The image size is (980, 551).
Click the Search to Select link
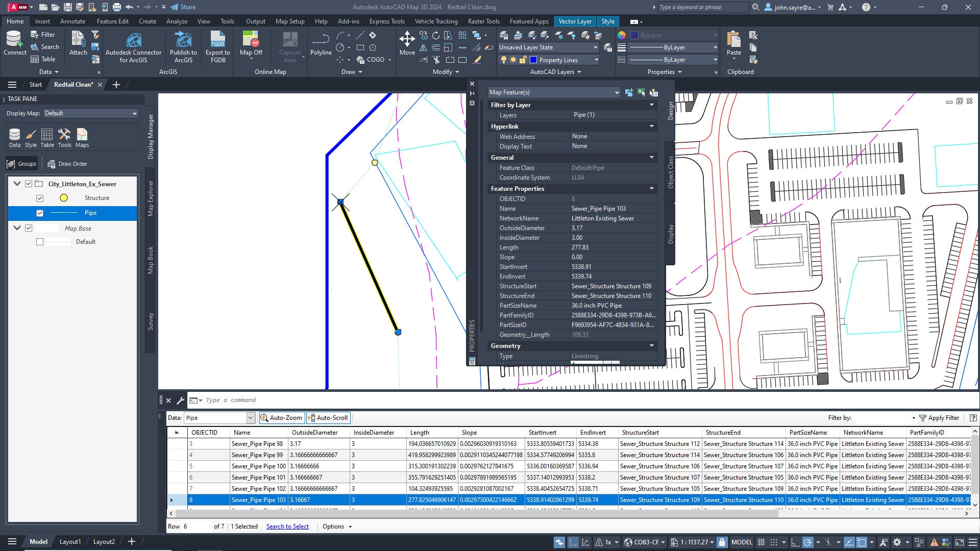(x=287, y=527)
